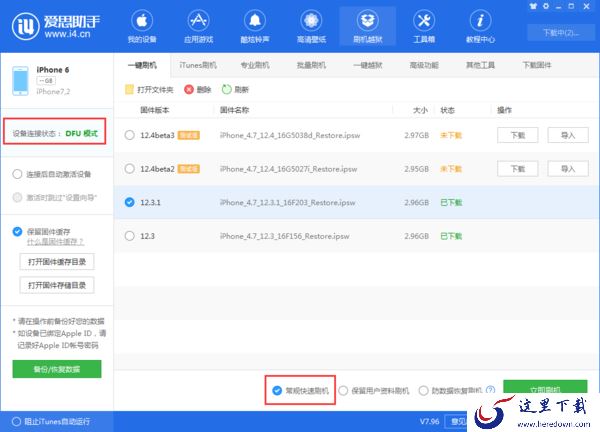Switch to the 高级功能 tab

pyautogui.click(x=424, y=65)
